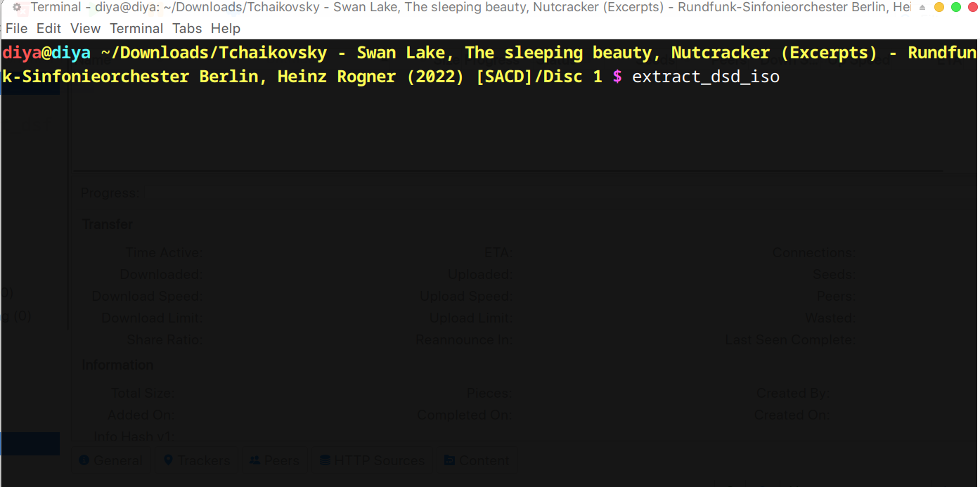Click Peers tab people icon in background window

click(255, 461)
